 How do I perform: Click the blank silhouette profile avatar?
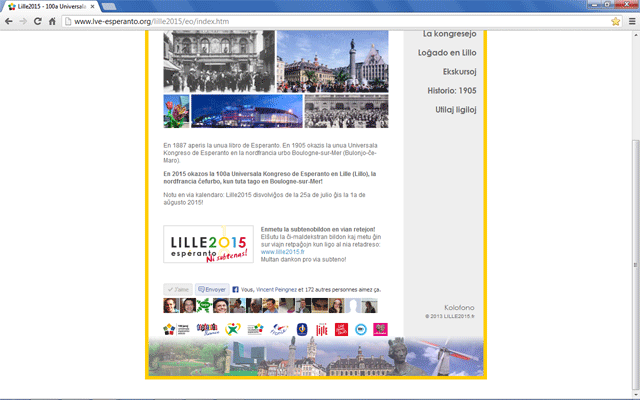[353, 305]
